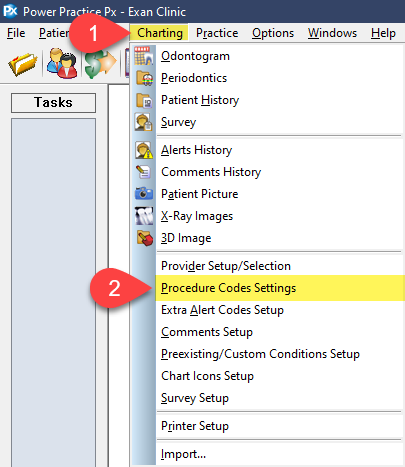
Task: Click the patients people toolbar icon
Action: (x=62, y=63)
